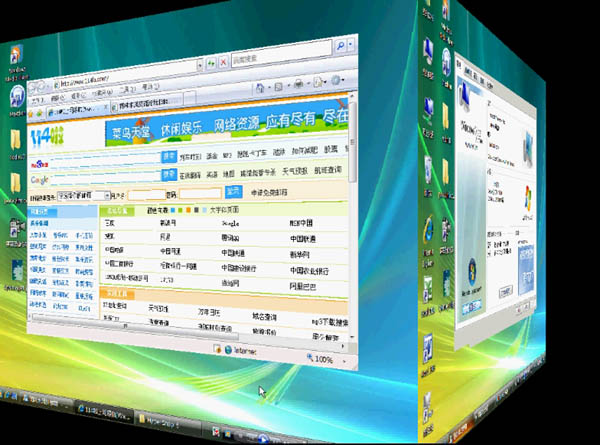Open the first menu bar item
The width and height of the screenshot is (600, 445).
[37, 100]
